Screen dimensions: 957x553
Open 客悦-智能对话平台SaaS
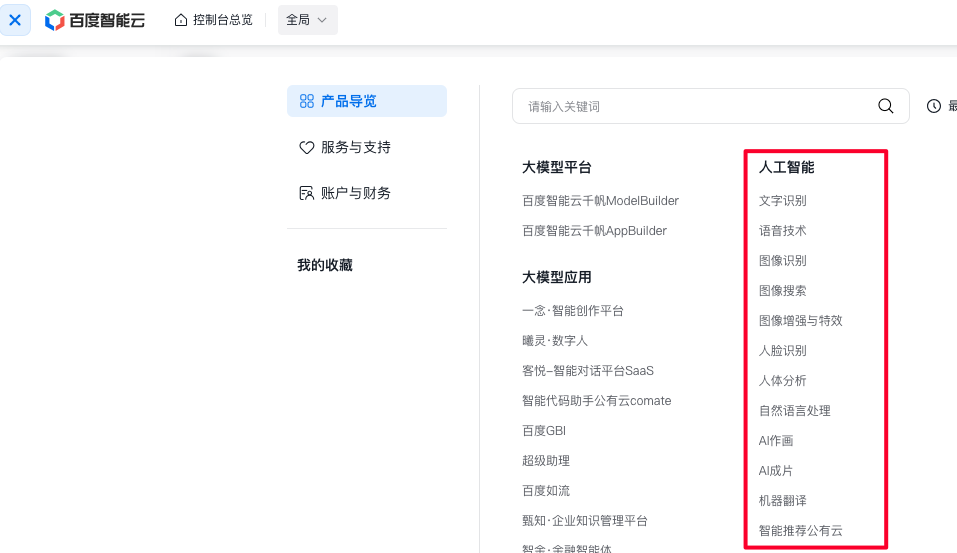588,370
